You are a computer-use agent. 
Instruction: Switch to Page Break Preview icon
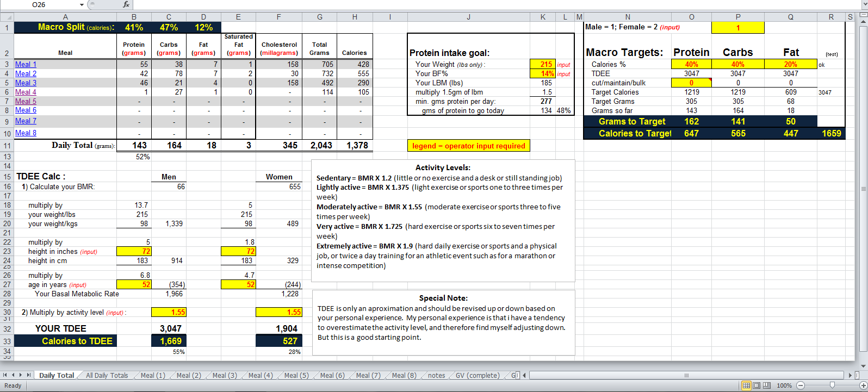(767, 385)
